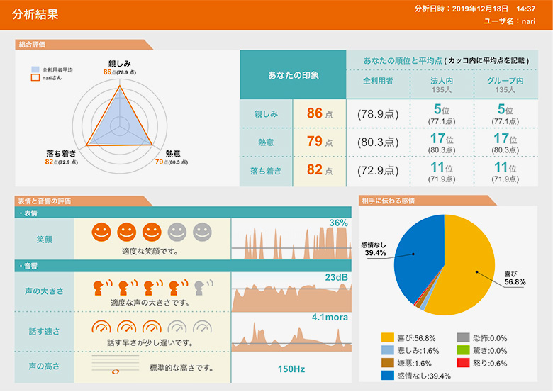Click the rightmost gray speedometer icon

[203, 327]
